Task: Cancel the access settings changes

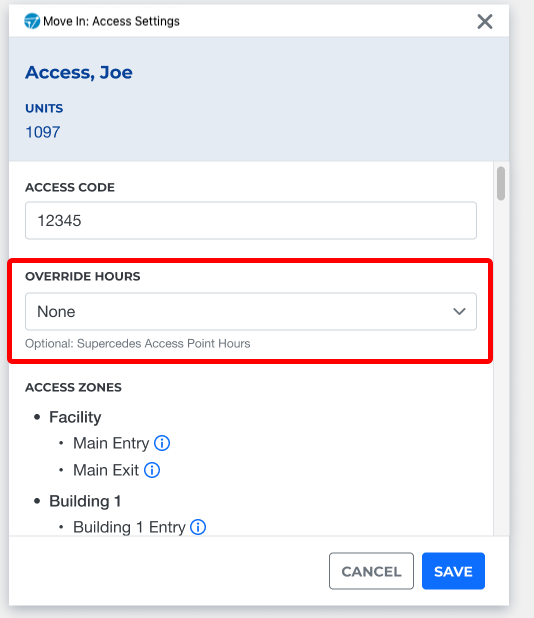Action: [371, 571]
